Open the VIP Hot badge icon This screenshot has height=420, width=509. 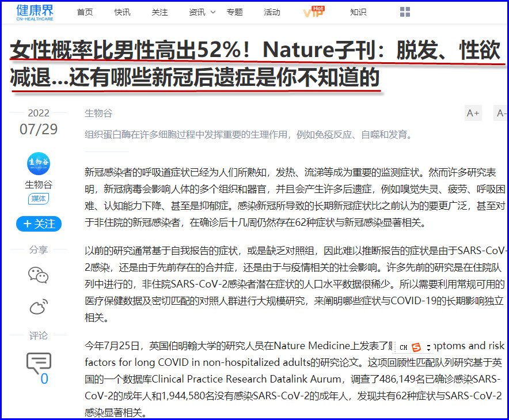point(314,12)
